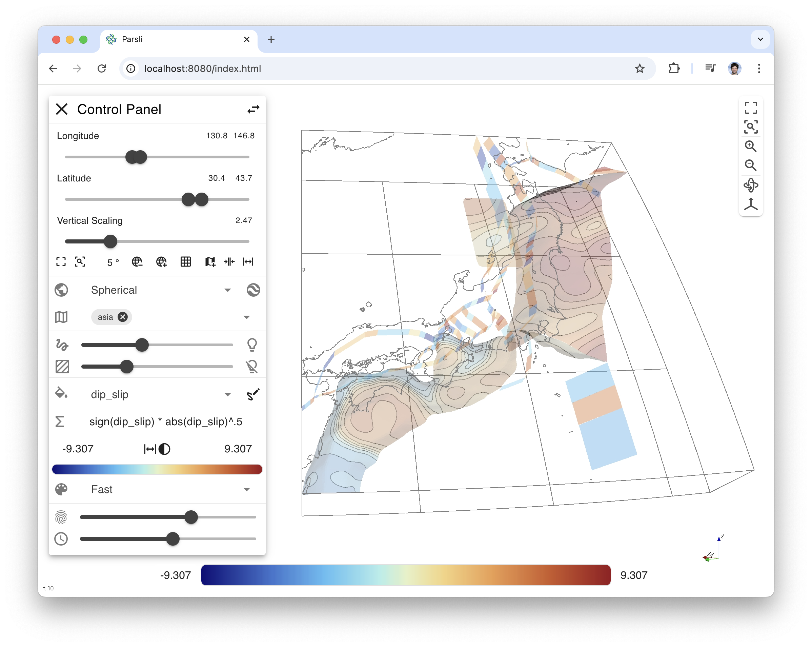Click the compress bounds arrows icon

coord(229,261)
